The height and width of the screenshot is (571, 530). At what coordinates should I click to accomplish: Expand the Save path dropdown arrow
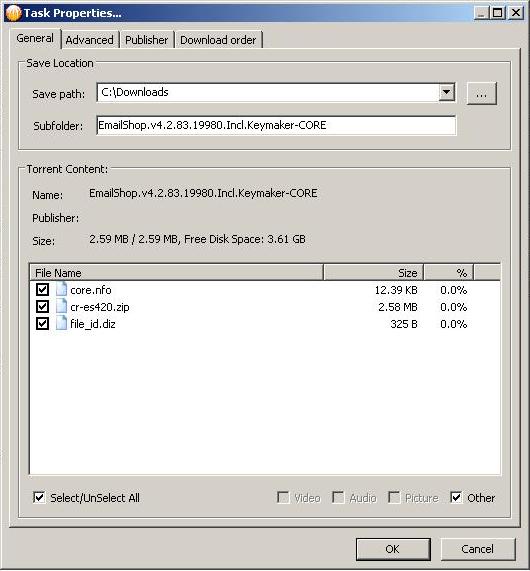click(446, 92)
